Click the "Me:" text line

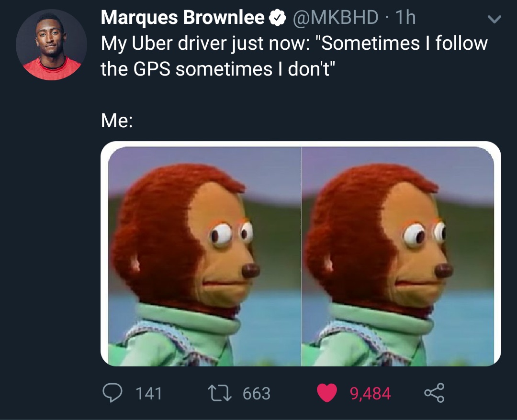click(x=117, y=121)
